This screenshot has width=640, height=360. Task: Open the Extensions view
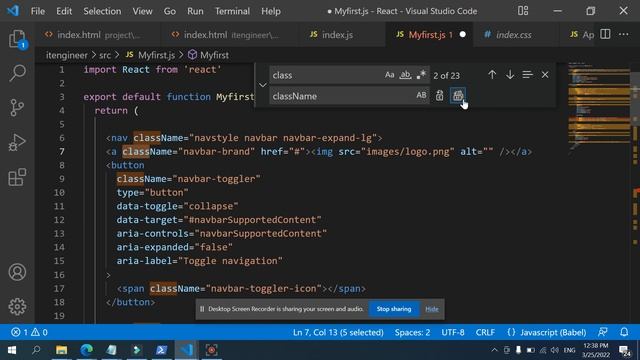[17, 177]
